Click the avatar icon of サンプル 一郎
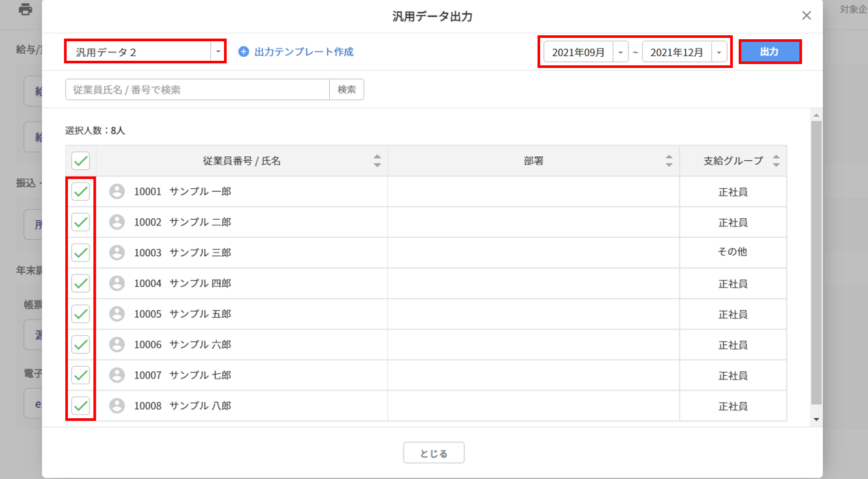Viewport: 868px width, 479px height. 117,191
